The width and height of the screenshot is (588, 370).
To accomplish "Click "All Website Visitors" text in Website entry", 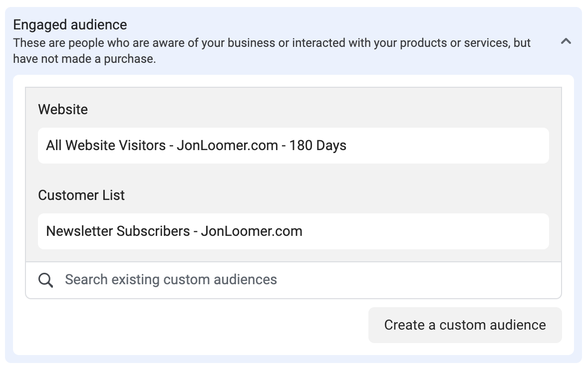I will click(x=106, y=145).
